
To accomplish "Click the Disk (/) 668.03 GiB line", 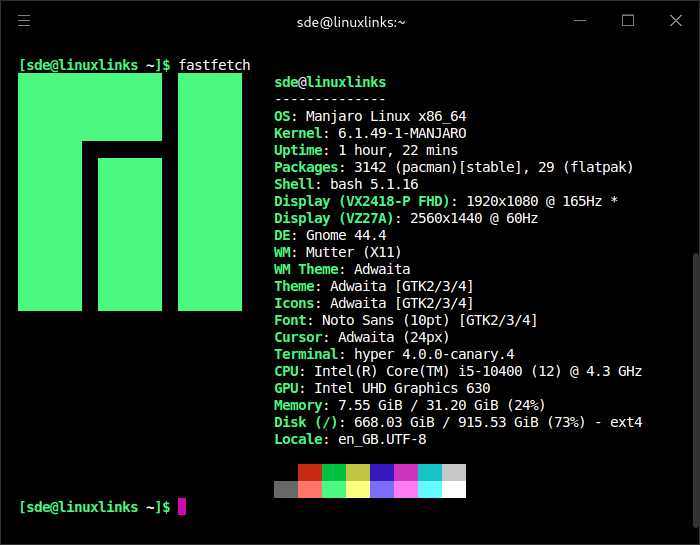I will [x=458, y=422].
